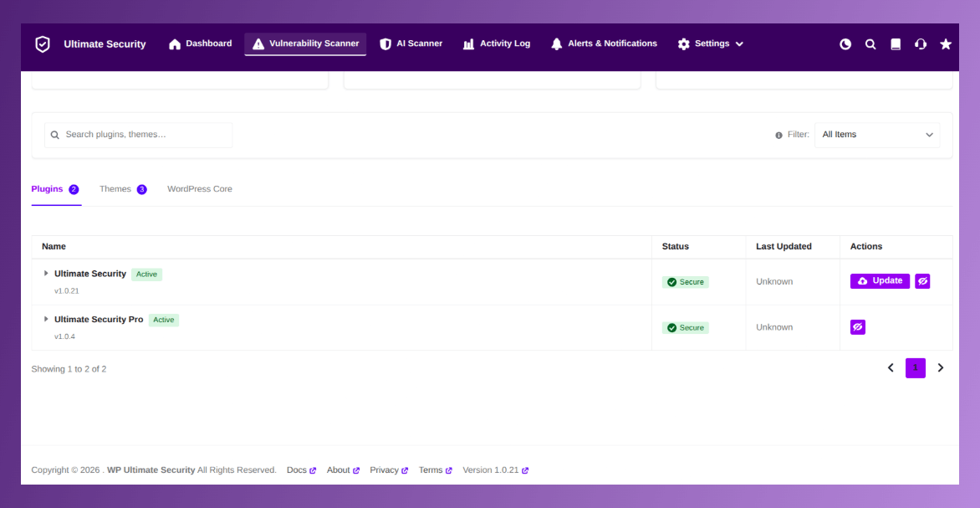Open the pie chart icon in header
Image resolution: width=980 pixels, height=508 pixels.
[845, 44]
